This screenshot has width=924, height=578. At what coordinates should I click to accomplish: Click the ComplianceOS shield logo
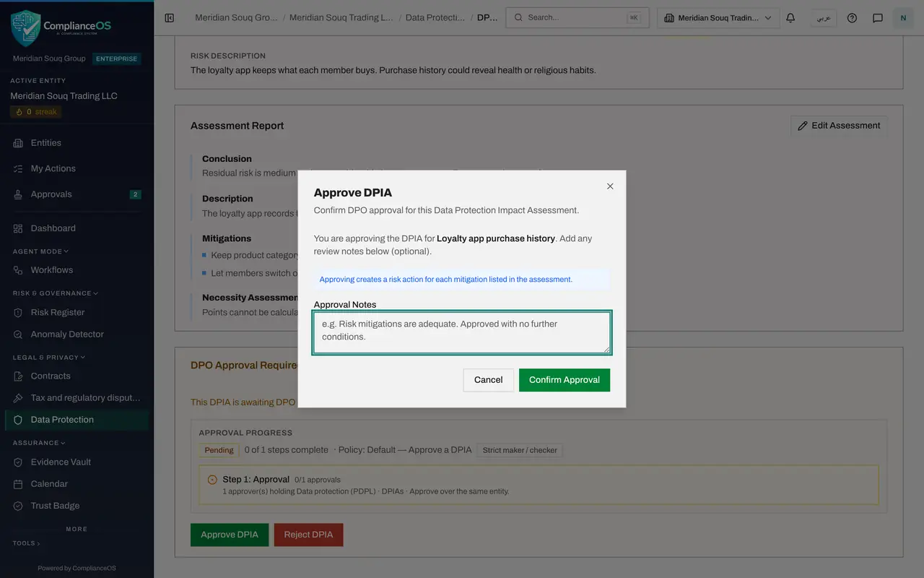click(x=26, y=27)
